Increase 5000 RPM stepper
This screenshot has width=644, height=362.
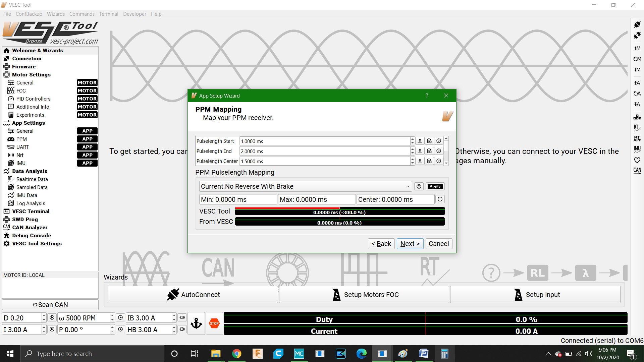coord(112,315)
